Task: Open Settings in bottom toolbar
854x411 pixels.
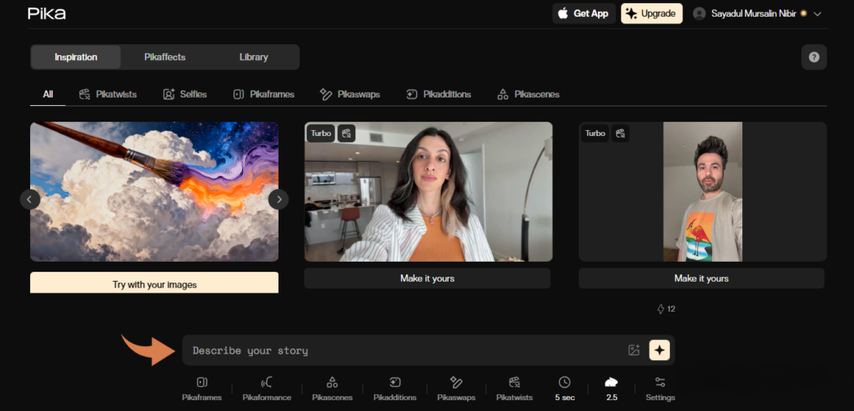Action: click(660, 388)
